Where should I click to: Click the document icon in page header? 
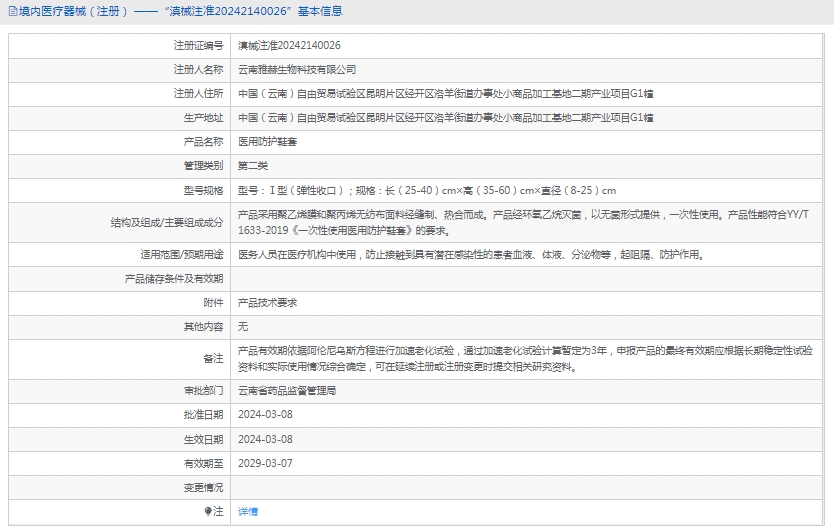(x=11, y=12)
